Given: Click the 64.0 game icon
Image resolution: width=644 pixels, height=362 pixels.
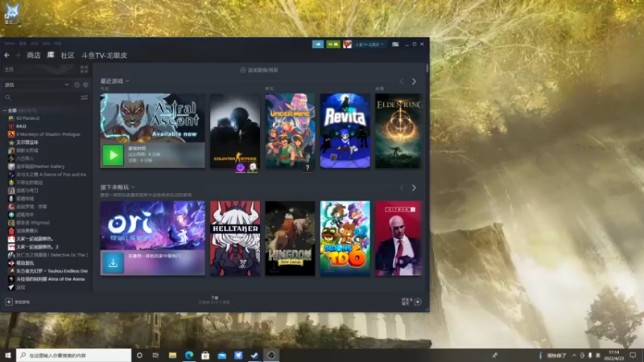Looking at the screenshot, I should [x=11, y=126].
